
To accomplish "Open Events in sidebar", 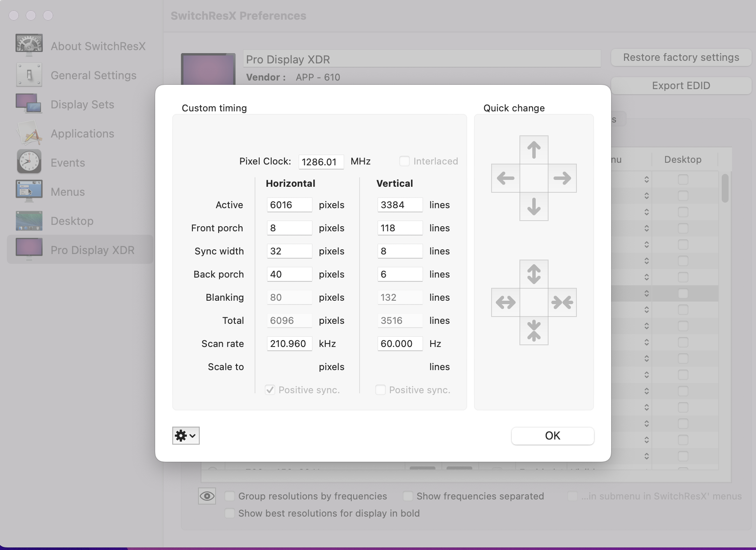I will 81,163.
